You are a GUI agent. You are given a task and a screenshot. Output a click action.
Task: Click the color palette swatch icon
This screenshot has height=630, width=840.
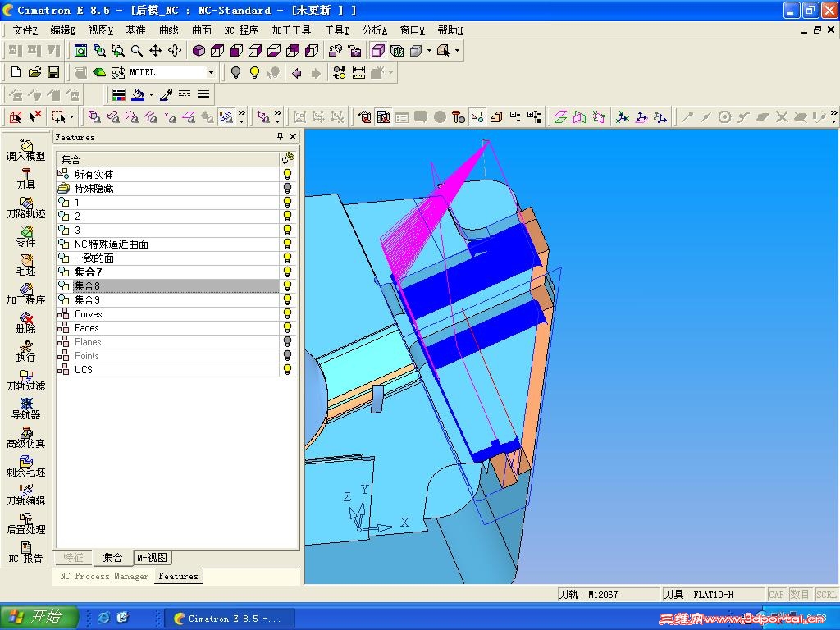coord(118,95)
